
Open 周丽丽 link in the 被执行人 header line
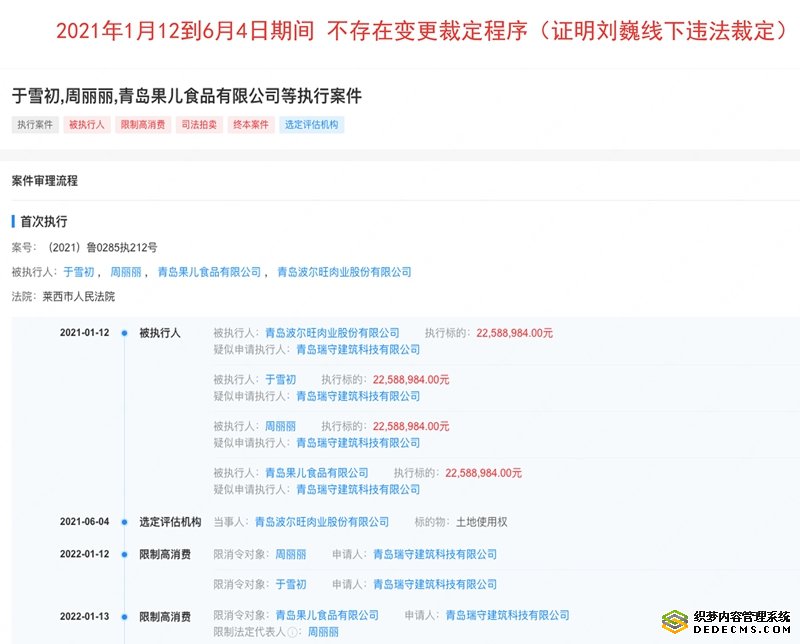pyautogui.click(x=126, y=272)
